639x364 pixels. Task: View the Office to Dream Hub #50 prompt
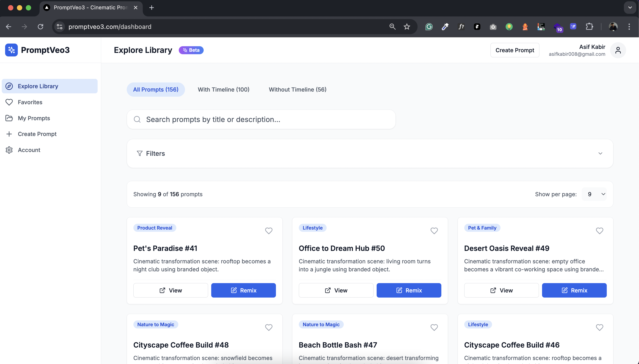coord(336,290)
